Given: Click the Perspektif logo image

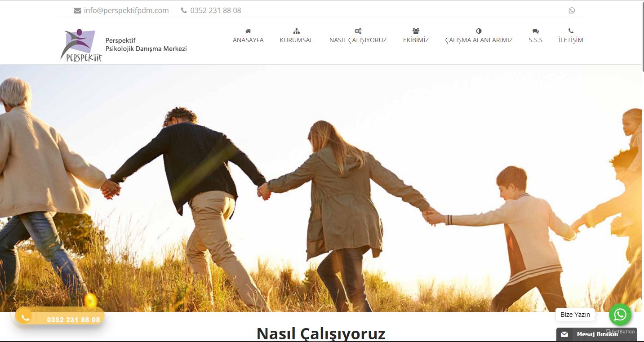Looking at the screenshot, I should (x=81, y=45).
